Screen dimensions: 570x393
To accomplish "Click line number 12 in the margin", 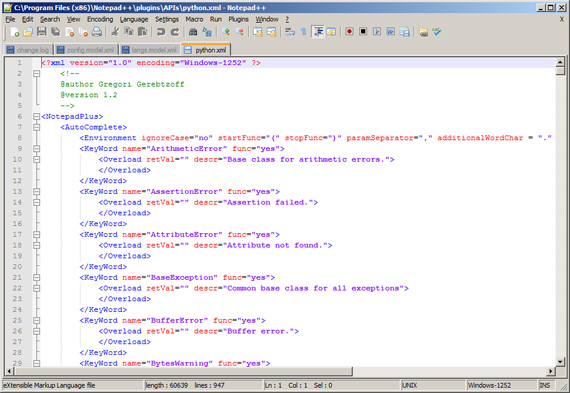I will 17,181.
